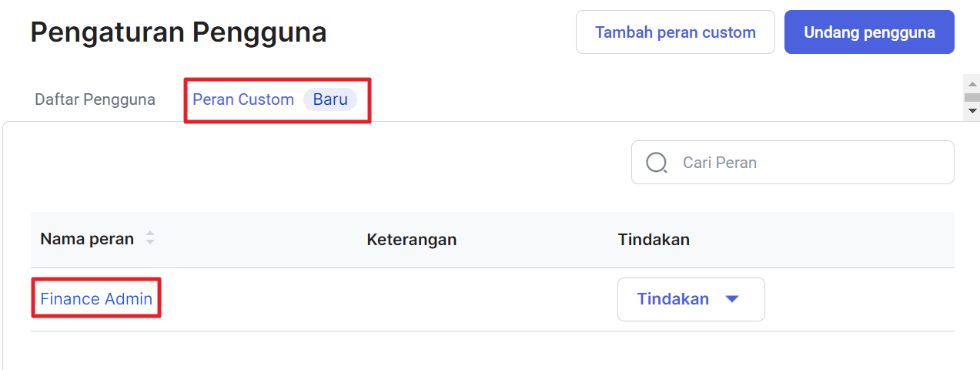980x370 pixels.
Task: Click the Pengaturan Pengguna page title
Action: pyautogui.click(x=179, y=32)
